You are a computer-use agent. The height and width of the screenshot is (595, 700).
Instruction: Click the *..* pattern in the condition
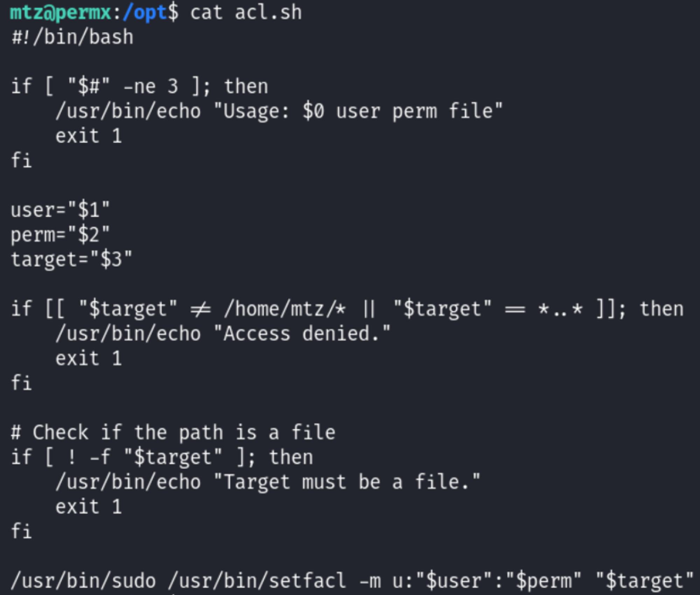click(560, 309)
